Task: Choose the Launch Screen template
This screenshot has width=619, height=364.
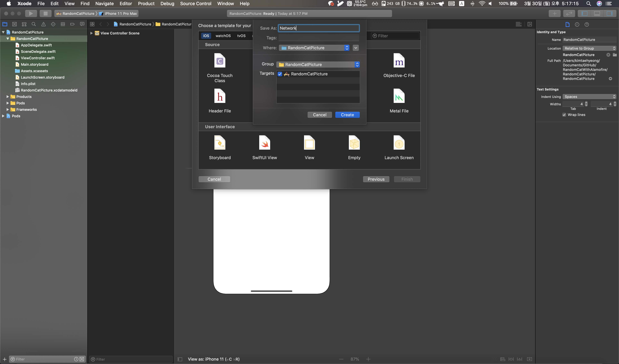Action: [x=399, y=148]
